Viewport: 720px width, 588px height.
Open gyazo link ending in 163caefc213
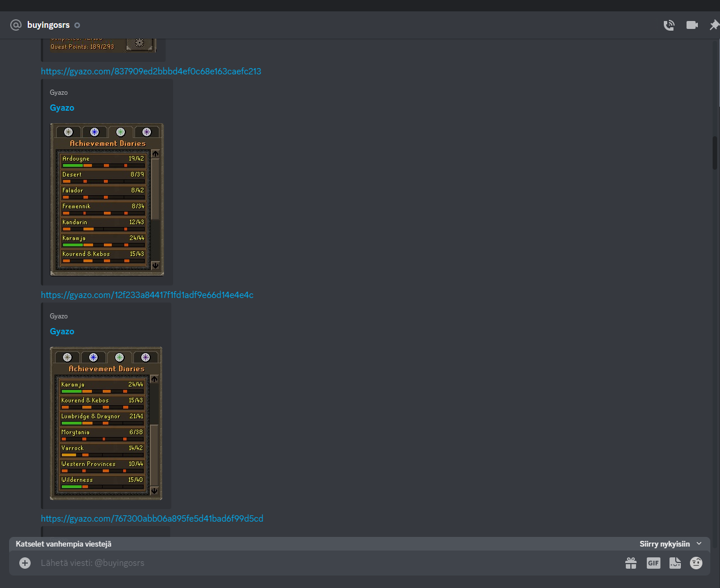(x=151, y=72)
